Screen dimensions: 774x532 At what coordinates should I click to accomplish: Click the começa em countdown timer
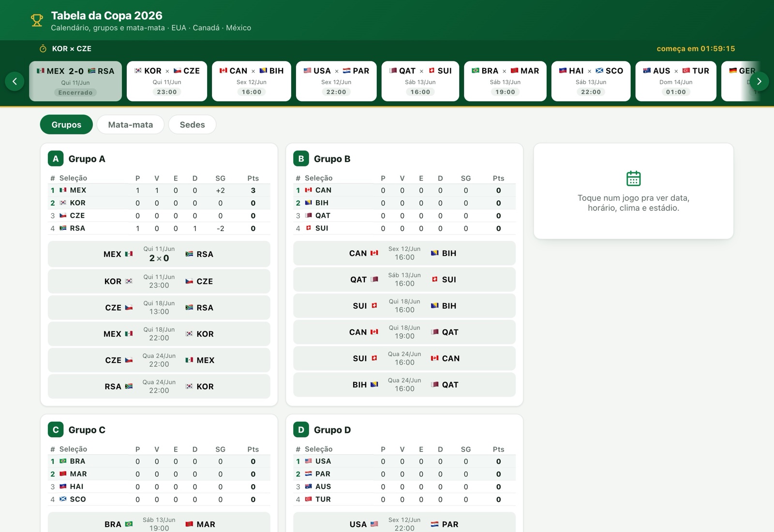tap(696, 48)
